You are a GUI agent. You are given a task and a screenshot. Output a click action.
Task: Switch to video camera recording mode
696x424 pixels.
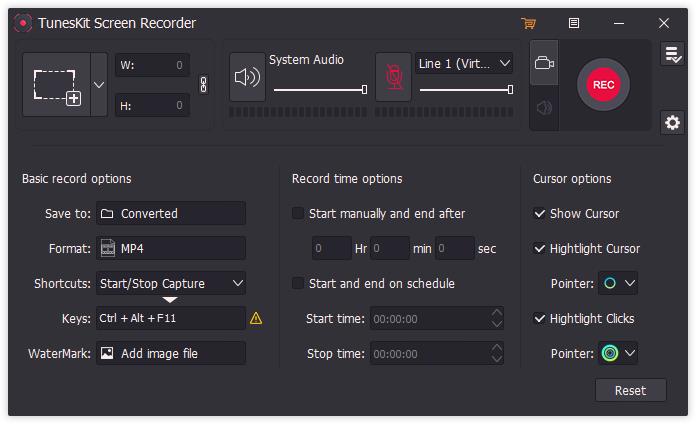point(544,64)
